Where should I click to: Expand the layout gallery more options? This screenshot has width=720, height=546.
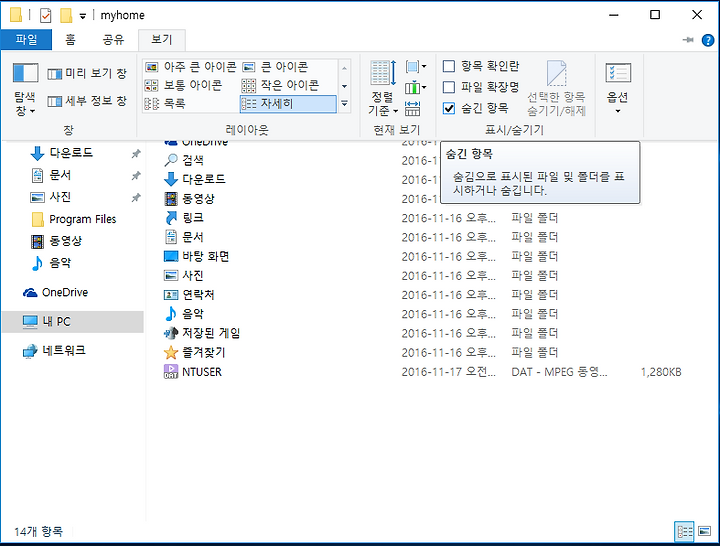pyautogui.click(x=344, y=104)
